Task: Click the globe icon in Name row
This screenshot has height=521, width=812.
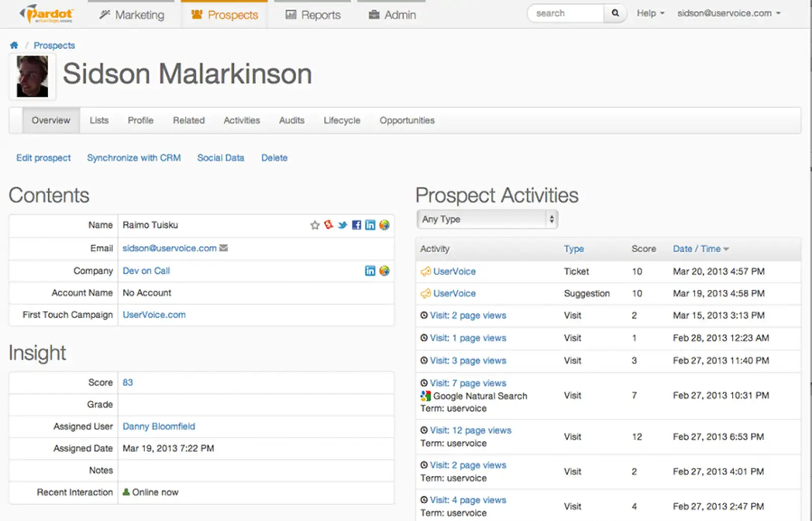Action: point(384,225)
